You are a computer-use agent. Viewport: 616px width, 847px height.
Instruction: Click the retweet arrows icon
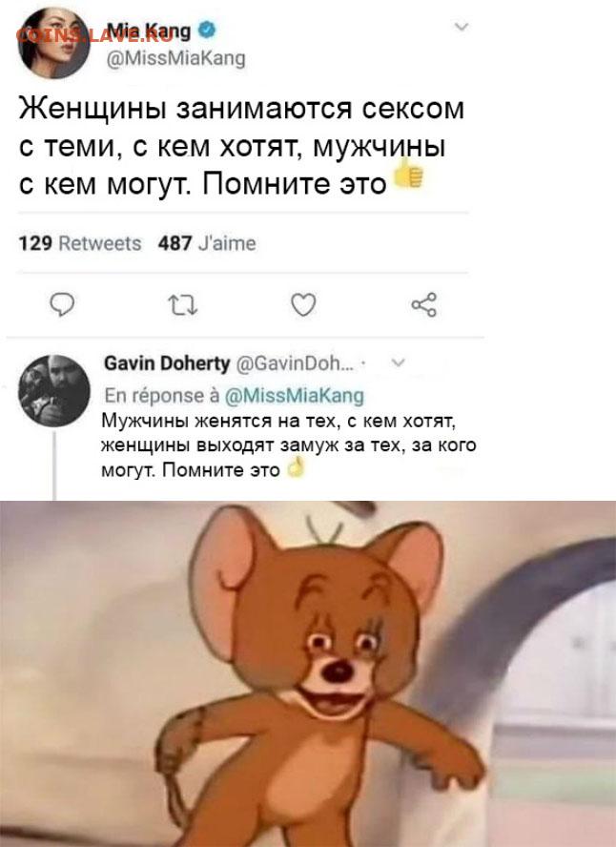182,305
